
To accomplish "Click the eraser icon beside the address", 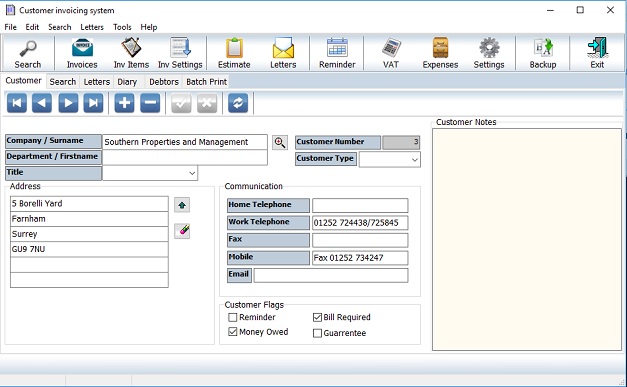I will pos(182,231).
